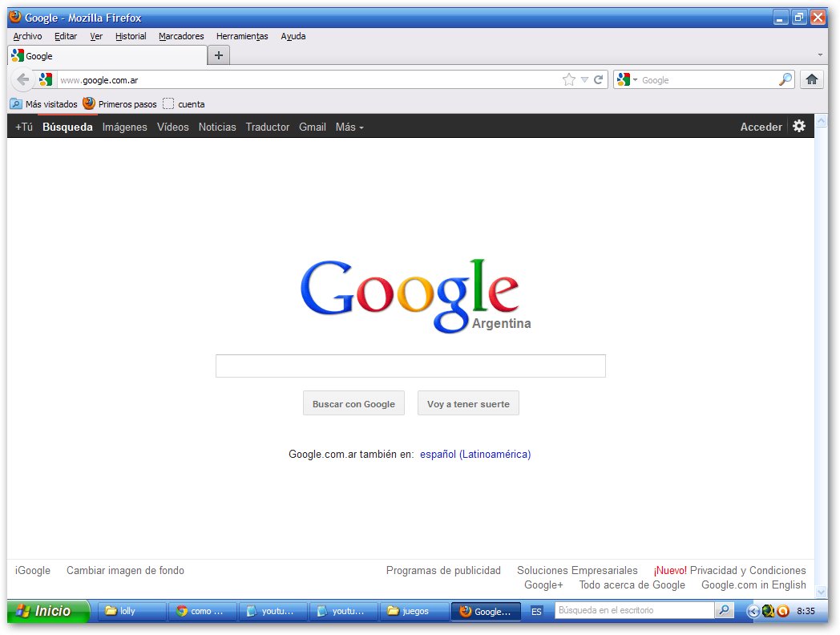Open Privacidad y Condiciones link
Screen dimensions: 840x635
pyautogui.click(x=748, y=570)
